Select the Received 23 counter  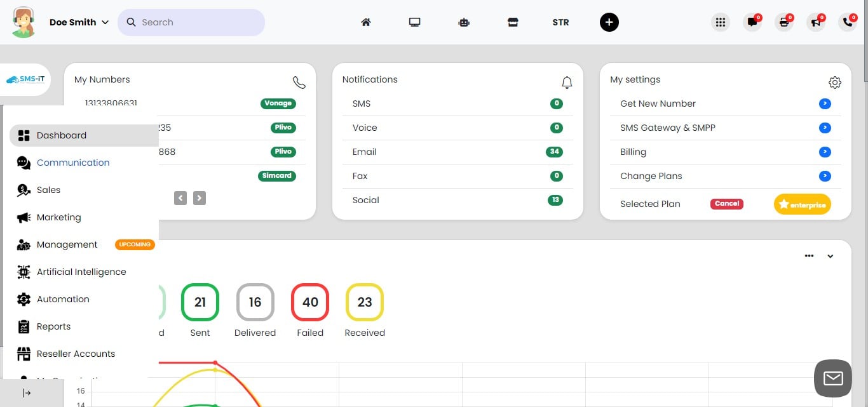(365, 302)
